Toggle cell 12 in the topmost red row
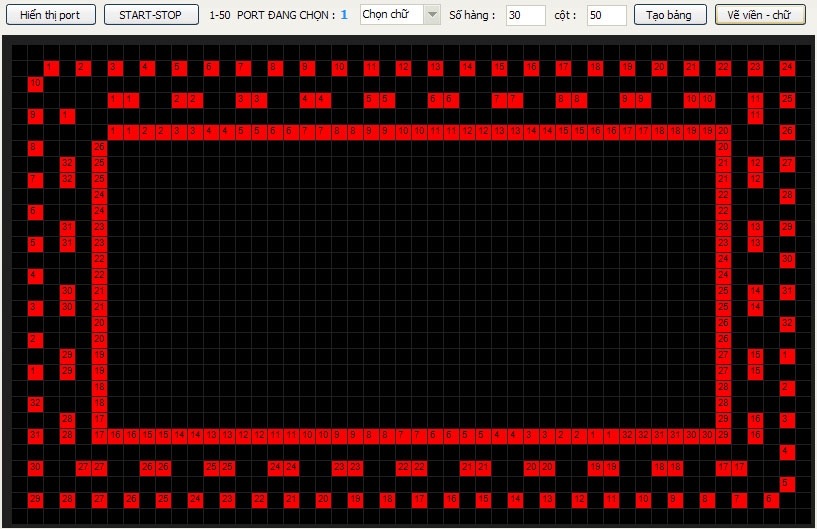This screenshot has height=529, width=817. [x=404, y=67]
